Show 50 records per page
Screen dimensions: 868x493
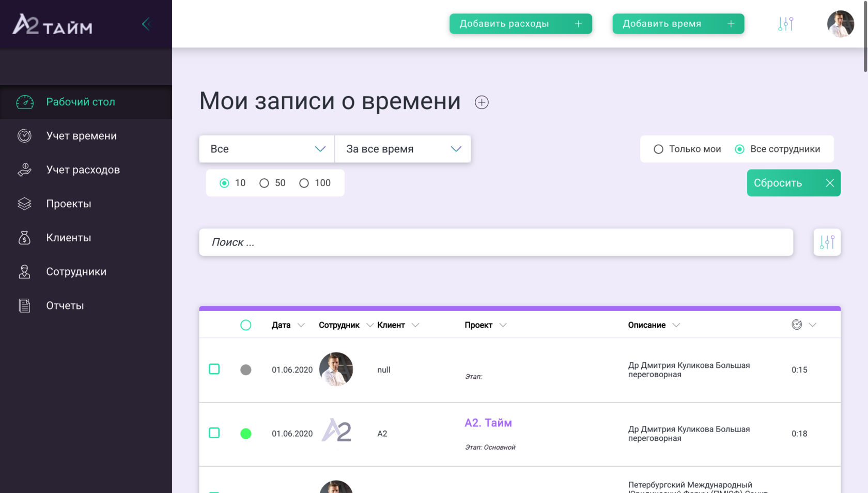pyautogui.click(x=264, y=183)
